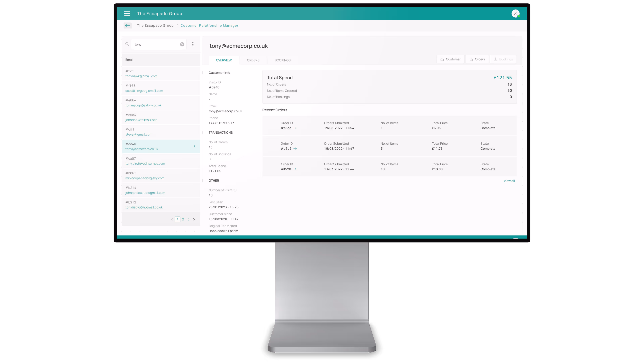Screen dimensions: 644x362
Task: Click the info icon beside Number of Visits
Action: (x=235, y=190)
